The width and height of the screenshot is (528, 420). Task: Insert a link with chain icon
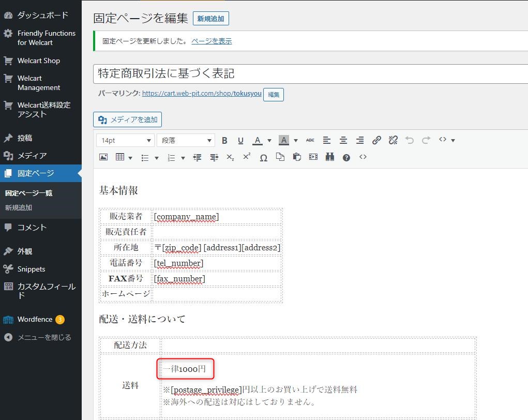376,140
